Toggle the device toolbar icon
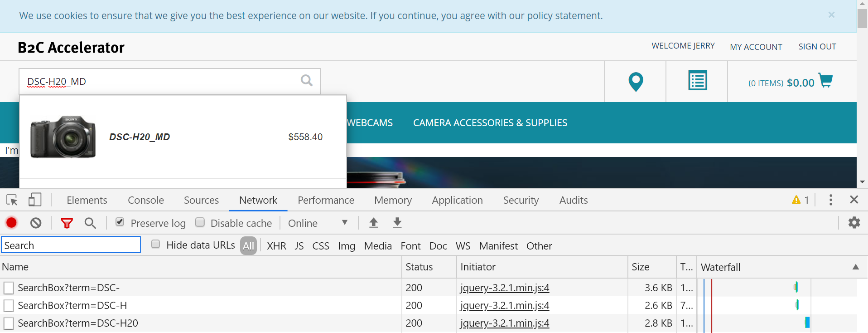 pos(35,200)
